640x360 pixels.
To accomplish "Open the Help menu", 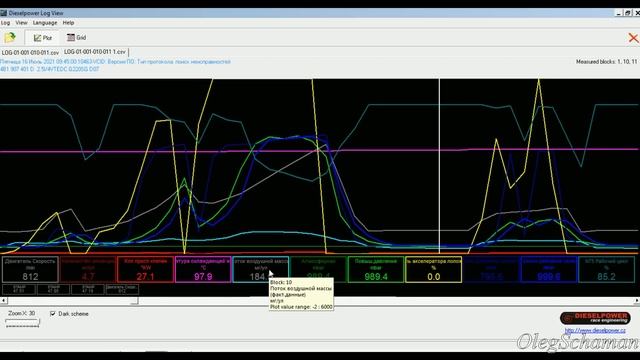I will click(68, 23).
